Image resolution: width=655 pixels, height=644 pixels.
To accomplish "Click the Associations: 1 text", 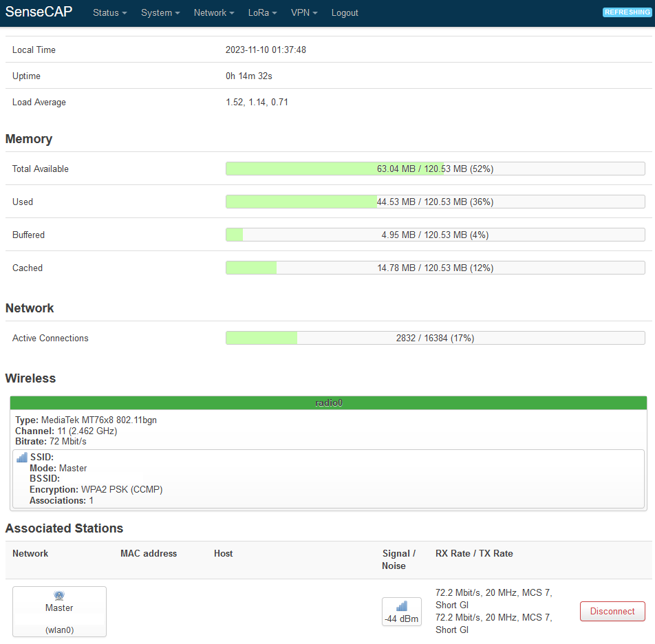I will pos(61,500).
